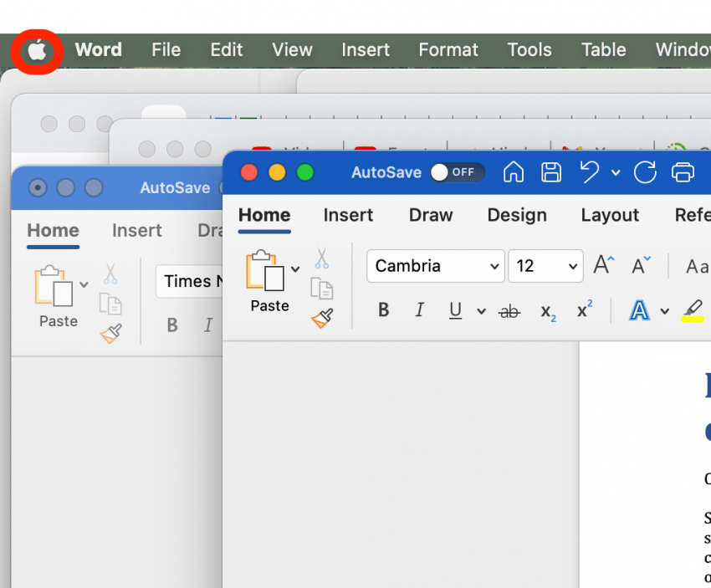
Task: Click the Redo circular arrow icon
Action: (x=645, y=172)
